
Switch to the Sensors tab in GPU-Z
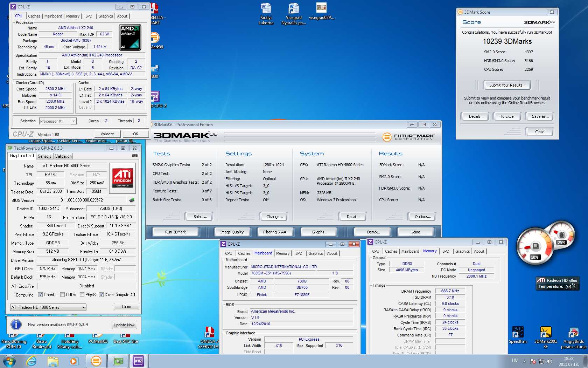[44, 156]
